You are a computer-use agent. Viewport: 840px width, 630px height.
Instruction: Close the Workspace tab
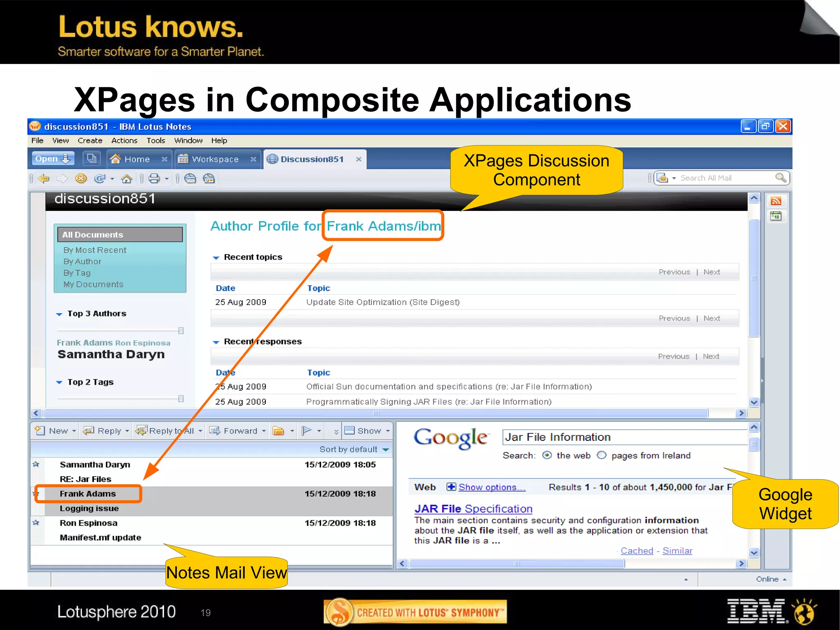pos(253,159)
